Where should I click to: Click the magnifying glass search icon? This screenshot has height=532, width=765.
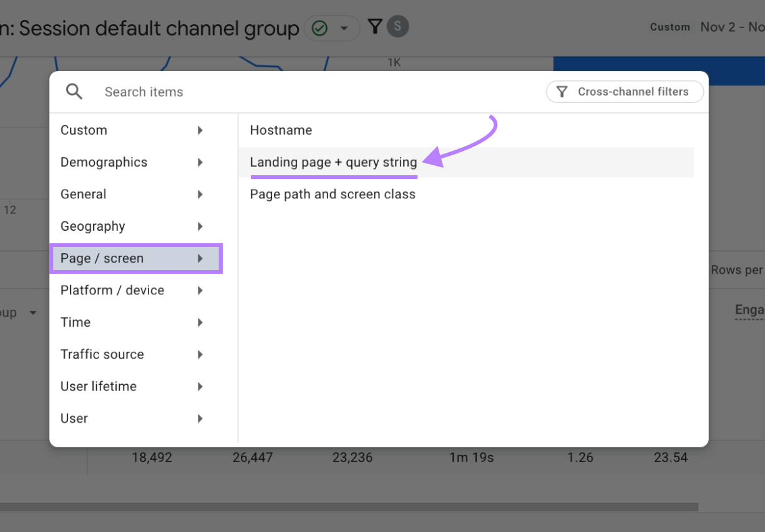pos(74,91)
